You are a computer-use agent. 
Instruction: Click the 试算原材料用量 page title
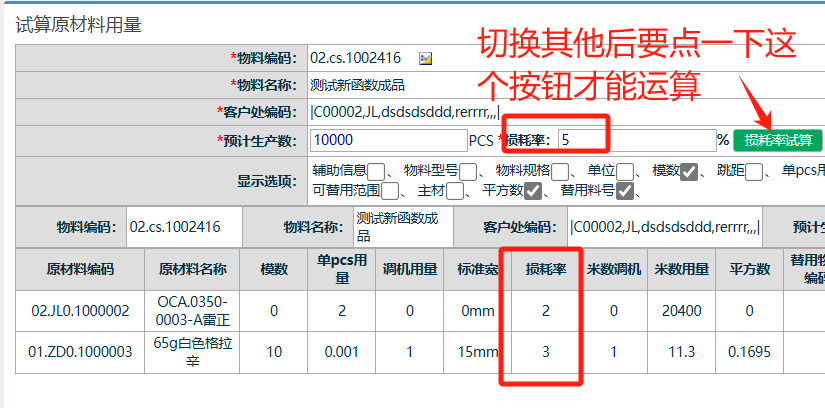coord(78,25)
